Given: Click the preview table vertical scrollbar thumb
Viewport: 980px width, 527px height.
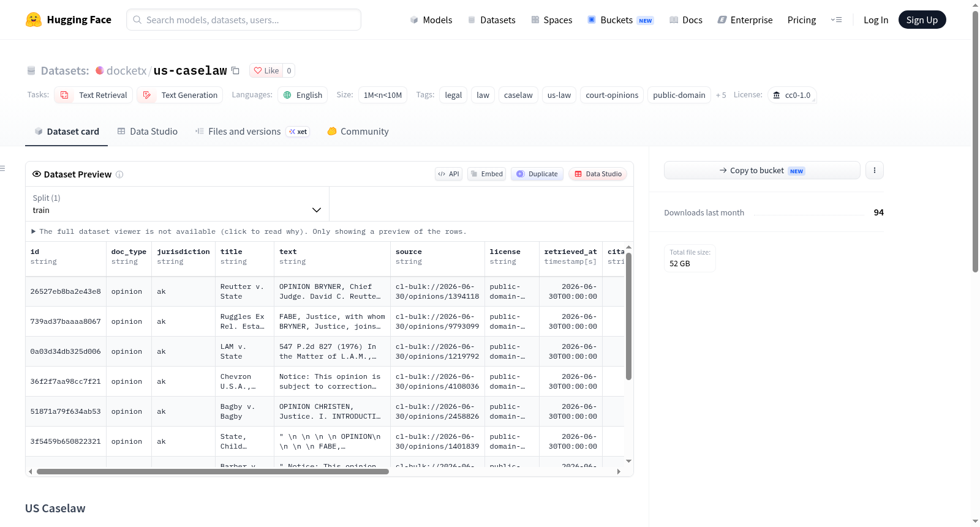Looking at the screenshot, I should pyautogui.click(x=628, y=316).
